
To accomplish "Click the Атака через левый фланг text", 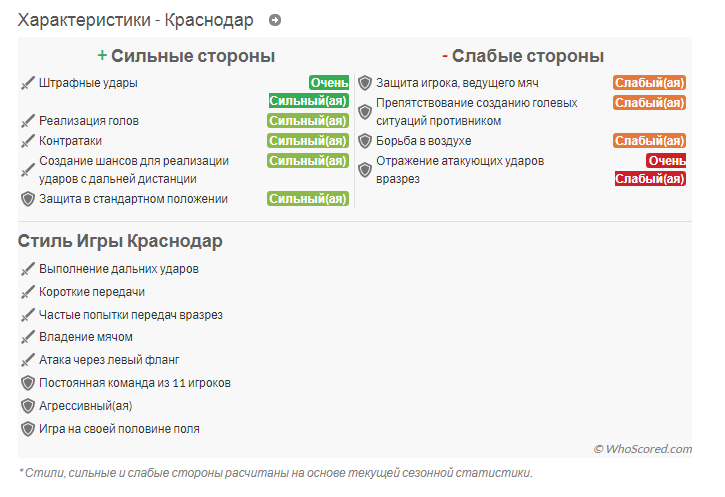I will pyautogui.click(x=109, y=360).
